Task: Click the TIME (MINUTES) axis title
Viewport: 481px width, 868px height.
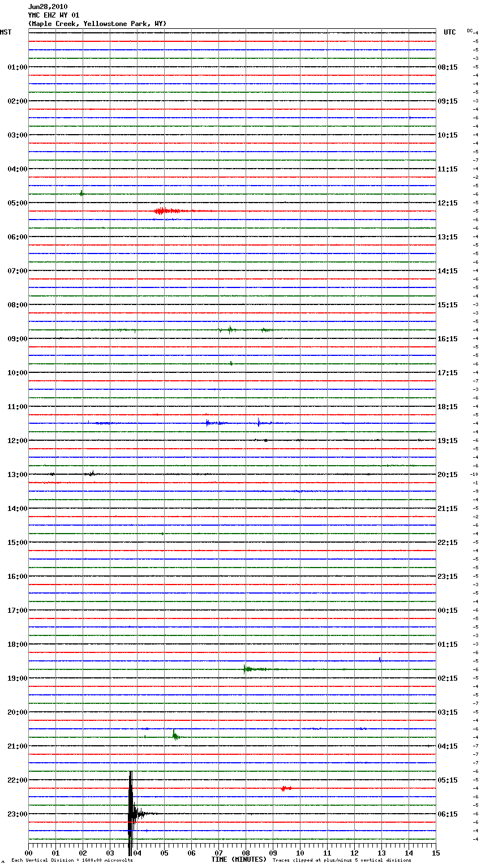Action: click(239, 860)
